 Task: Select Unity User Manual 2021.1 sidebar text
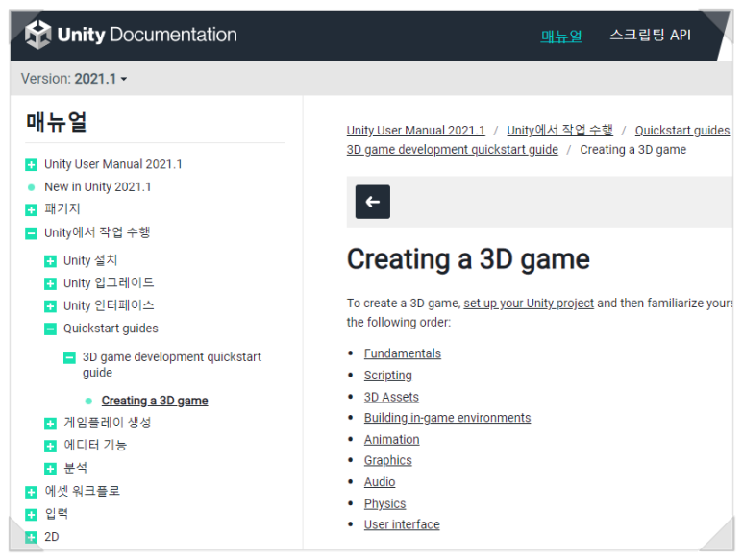113,164
